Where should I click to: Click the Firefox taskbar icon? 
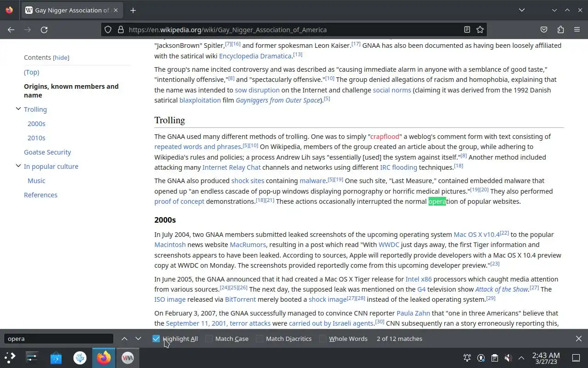point(104,357)
